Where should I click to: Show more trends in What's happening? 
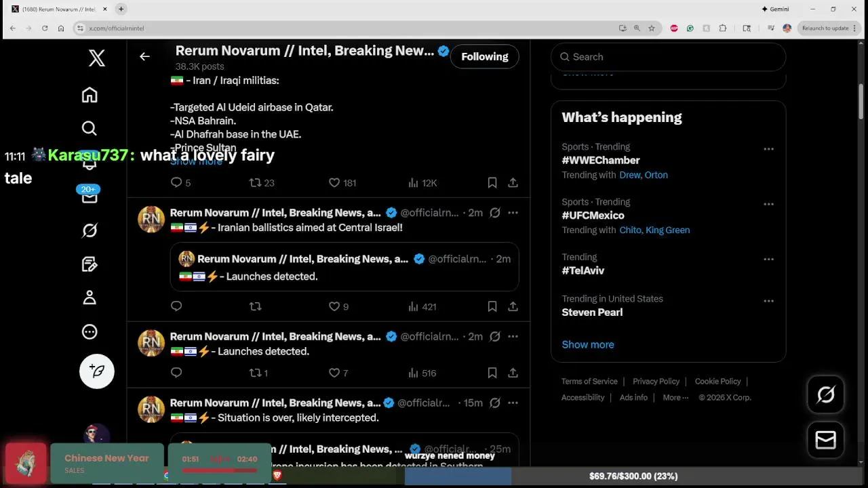pyautogui.click(x=588, y=344)
